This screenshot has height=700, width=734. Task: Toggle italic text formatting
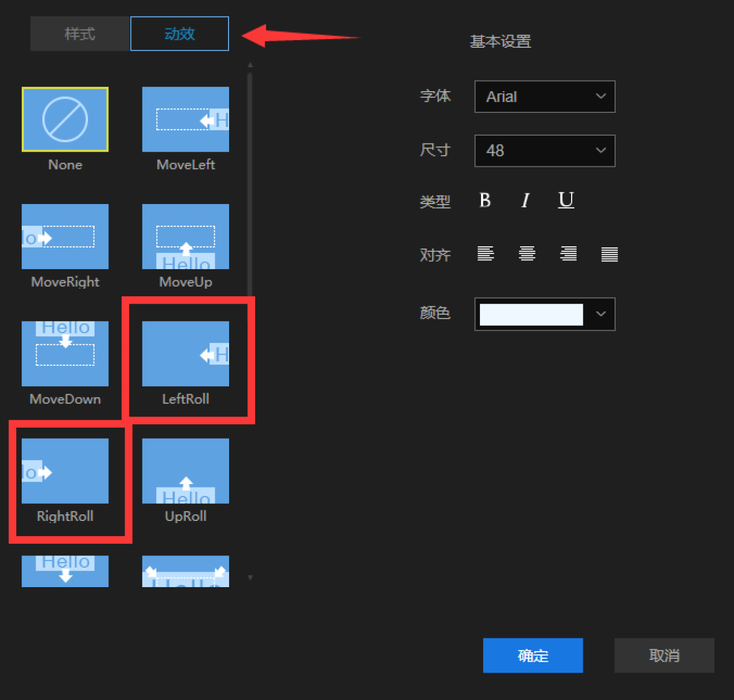pos(525,201)
